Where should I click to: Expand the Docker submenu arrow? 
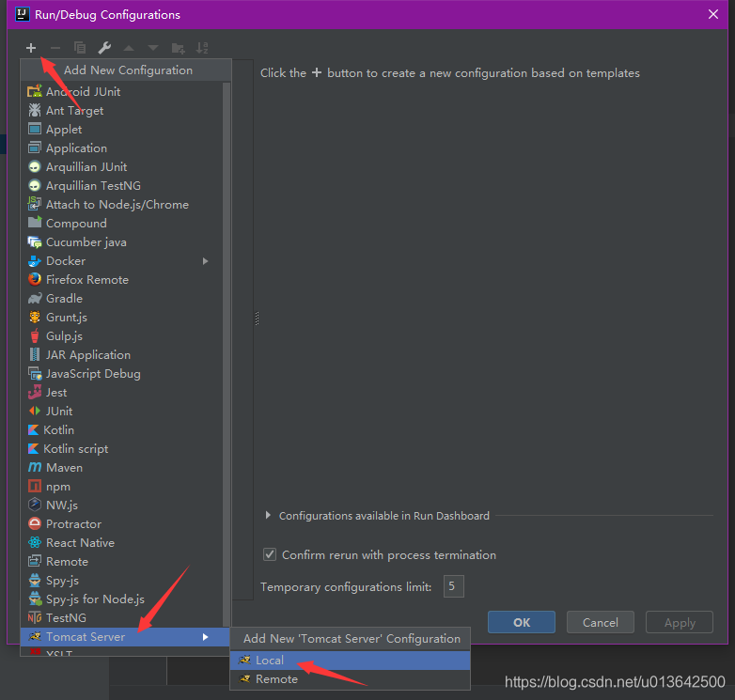(205, 261)
